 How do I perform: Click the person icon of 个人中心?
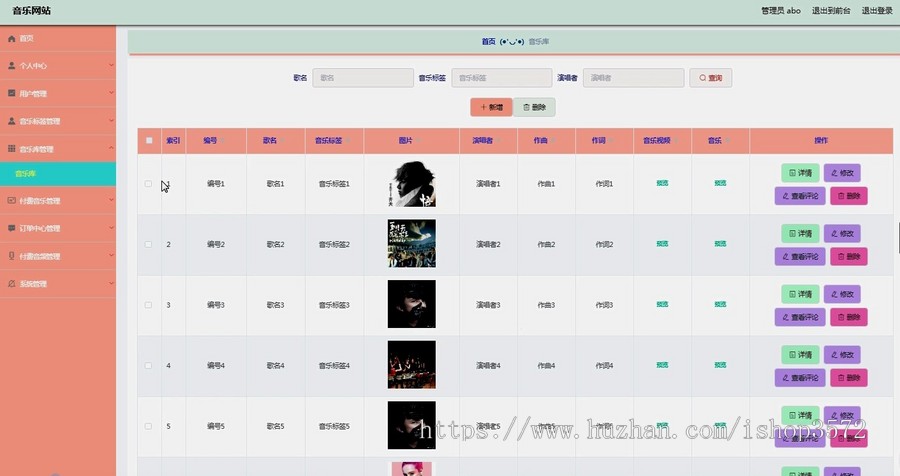point(11,65)
